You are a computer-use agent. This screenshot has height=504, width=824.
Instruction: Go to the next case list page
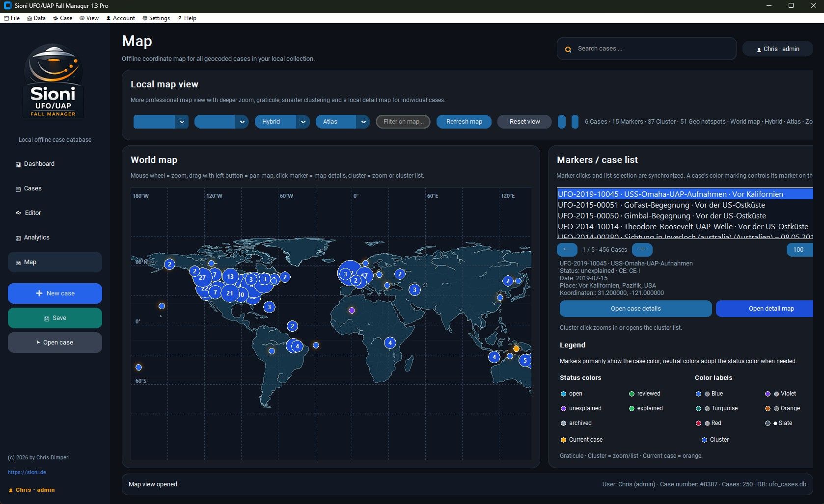[x=642, y=249]
